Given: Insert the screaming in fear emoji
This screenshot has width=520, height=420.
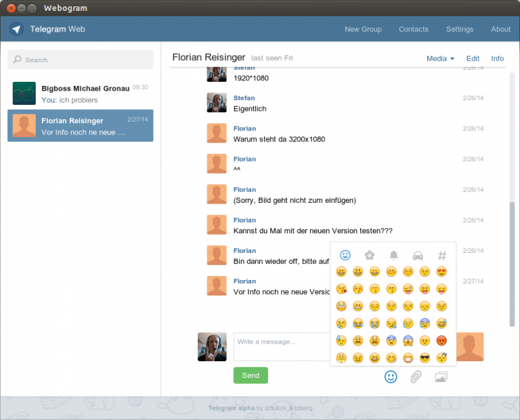Looking at the screenshot, I should click(x=408, y=340).
